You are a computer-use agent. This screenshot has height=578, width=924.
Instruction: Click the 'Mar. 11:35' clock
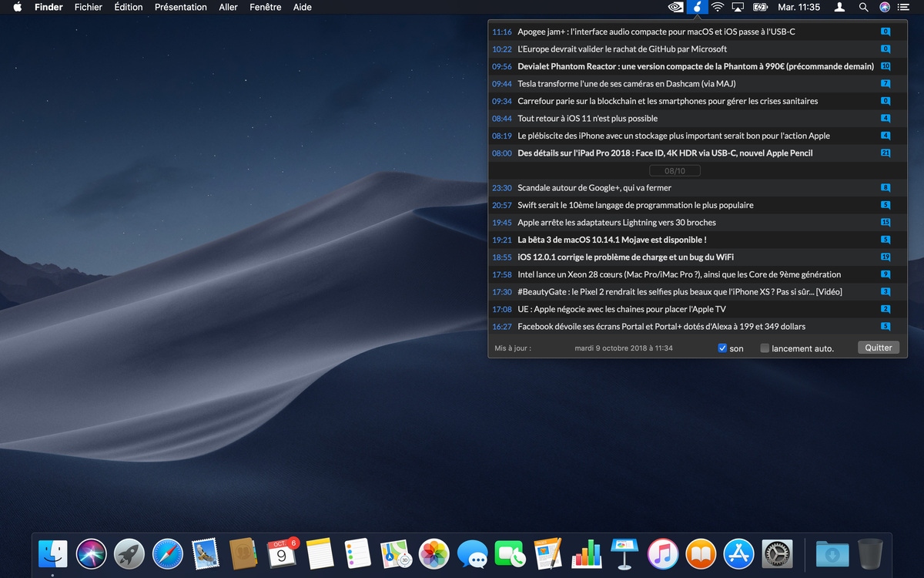[x=799, y=7]
